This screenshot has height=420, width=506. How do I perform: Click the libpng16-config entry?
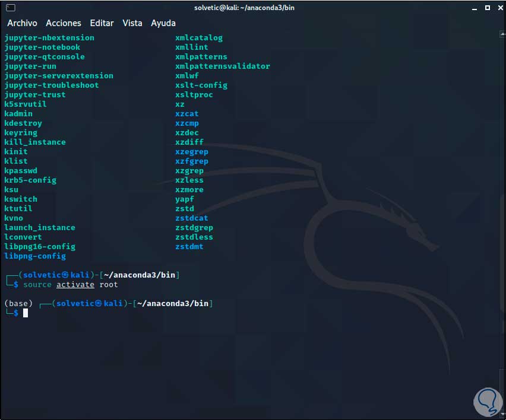point(40,247)
